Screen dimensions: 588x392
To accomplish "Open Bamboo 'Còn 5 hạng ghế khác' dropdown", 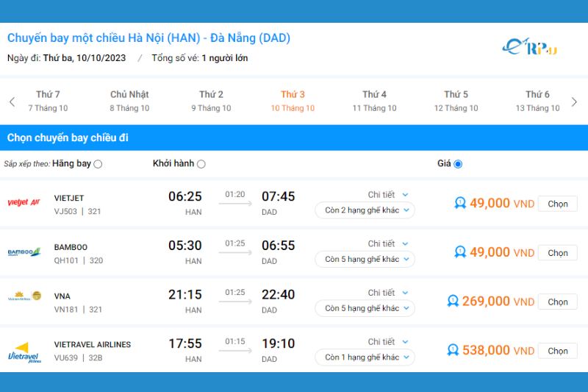I will (x=365, y=259).
